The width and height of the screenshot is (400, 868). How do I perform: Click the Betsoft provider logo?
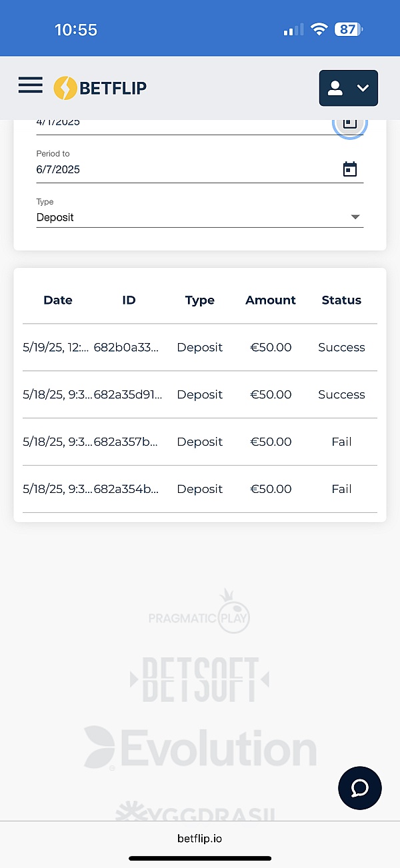point(199,679)
